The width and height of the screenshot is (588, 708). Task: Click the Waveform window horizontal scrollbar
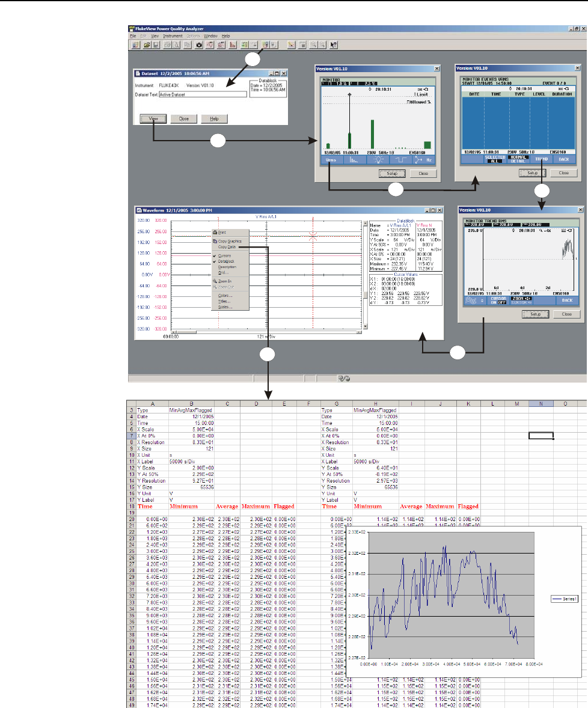click(266, 332)
